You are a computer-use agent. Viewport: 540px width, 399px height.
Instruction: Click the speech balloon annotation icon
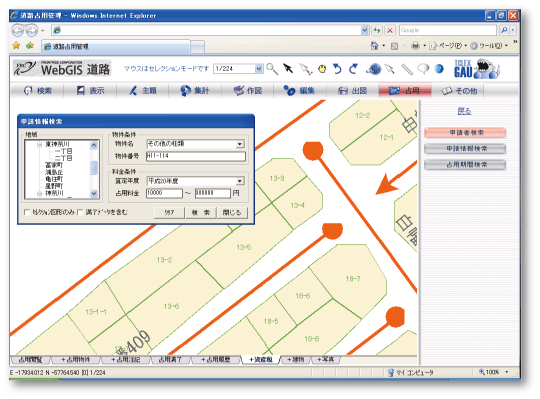point(423,69)
